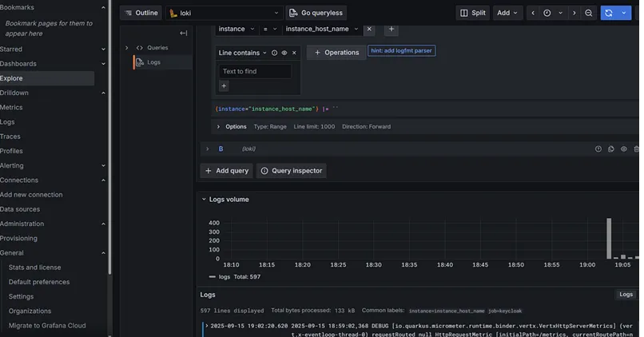The height and width of the screenshot is (337, 644).
Task: Open Provisioning page
Action: tap(18, 239)
